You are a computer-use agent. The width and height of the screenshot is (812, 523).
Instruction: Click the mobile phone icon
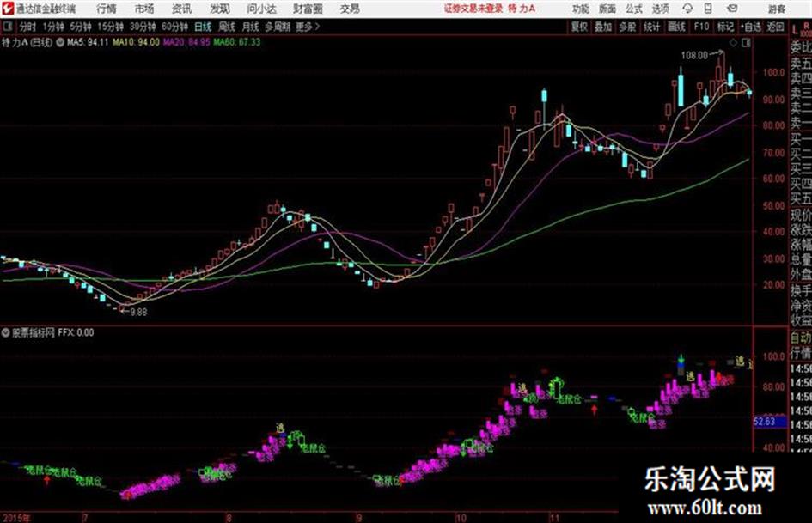708,9
